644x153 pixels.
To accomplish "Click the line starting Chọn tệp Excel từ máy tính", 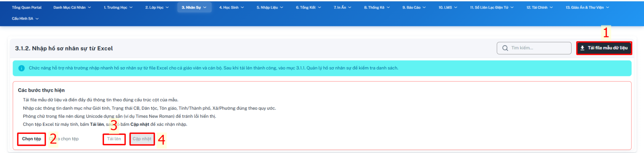I will tap(105, 124).
